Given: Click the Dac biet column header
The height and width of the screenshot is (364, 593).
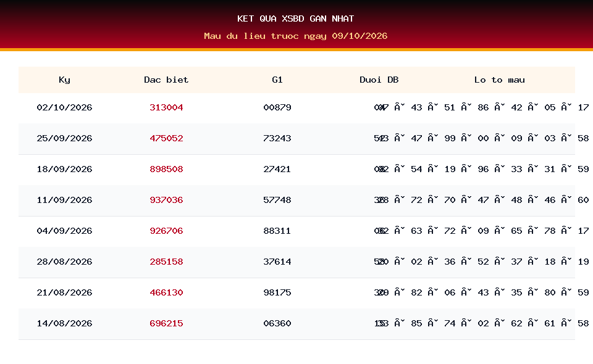Looking at the screenshot, I should (x=166, y=80).
